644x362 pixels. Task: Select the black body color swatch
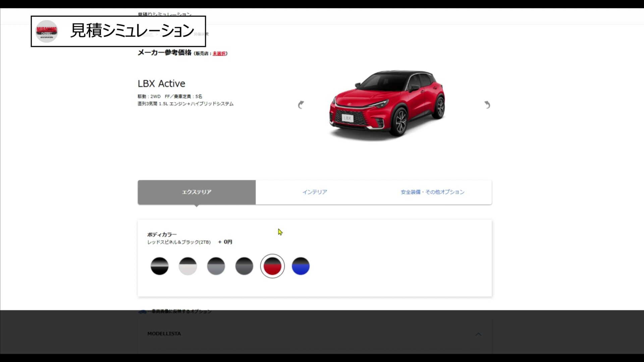(159, 266)
